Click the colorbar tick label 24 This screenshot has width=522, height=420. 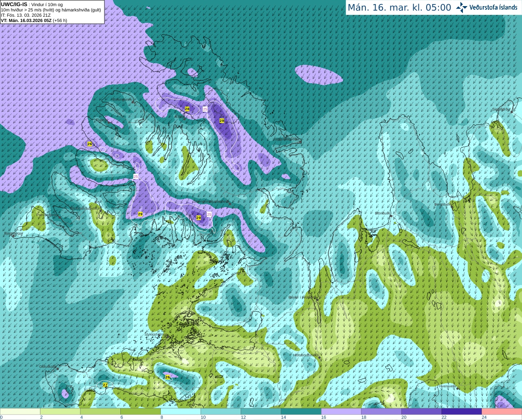pyautogui.click(x=484, y=417)
